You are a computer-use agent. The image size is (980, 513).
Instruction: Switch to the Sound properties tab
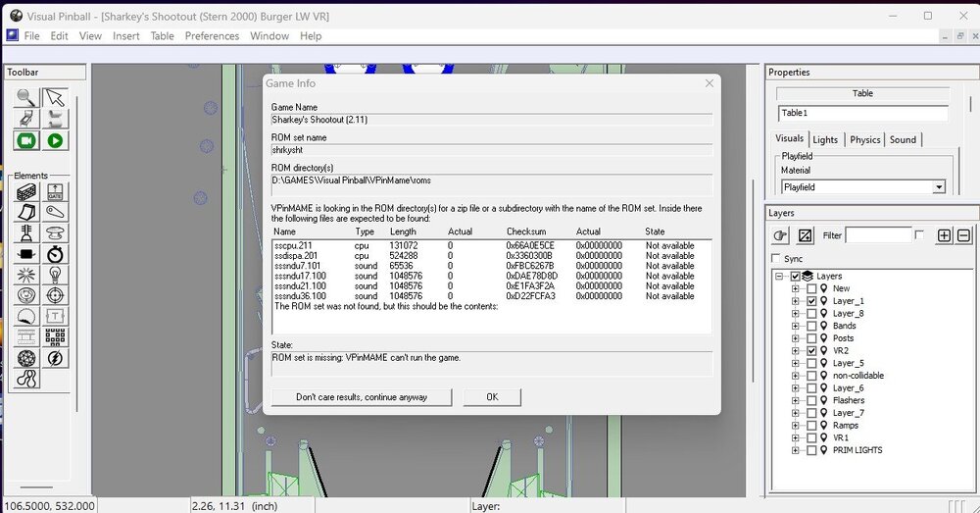click(x=903, y=139)
